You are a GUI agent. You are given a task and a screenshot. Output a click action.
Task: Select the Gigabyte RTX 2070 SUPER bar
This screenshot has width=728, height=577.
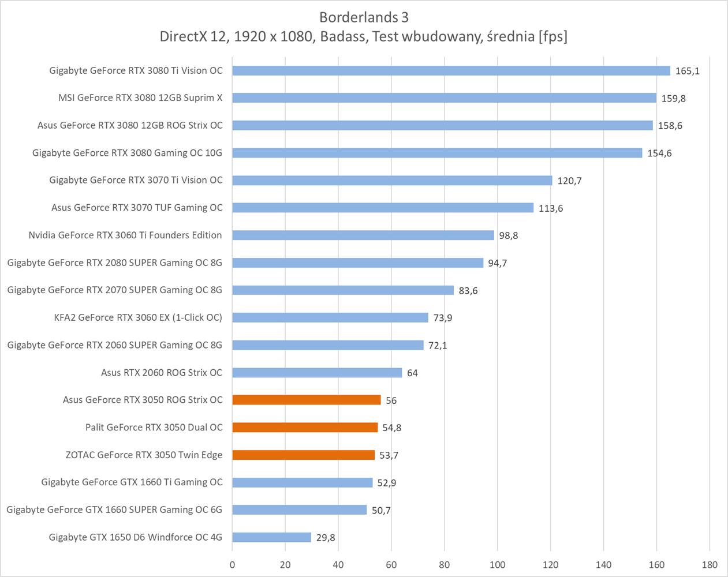tap(343, 290)
